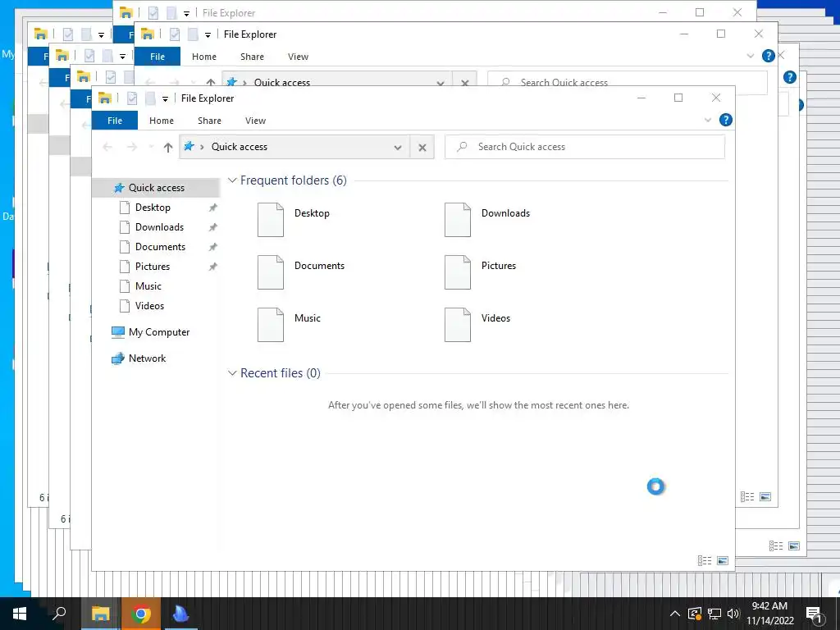Image resolution: width=840 pixels, height=630 pixels.
Task: Click the pin icon next to Desktop
Action: click(212, 208)
